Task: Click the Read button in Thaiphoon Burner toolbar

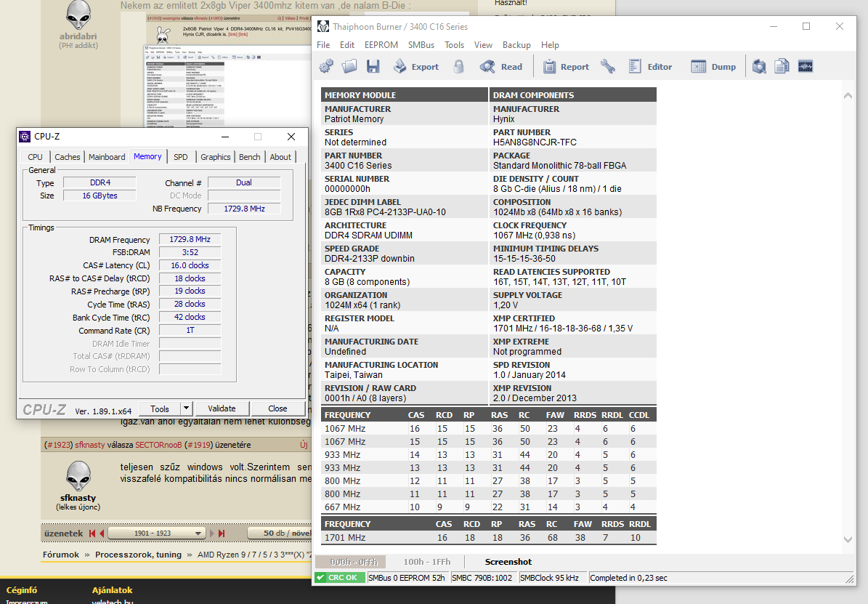Action: 501,66
